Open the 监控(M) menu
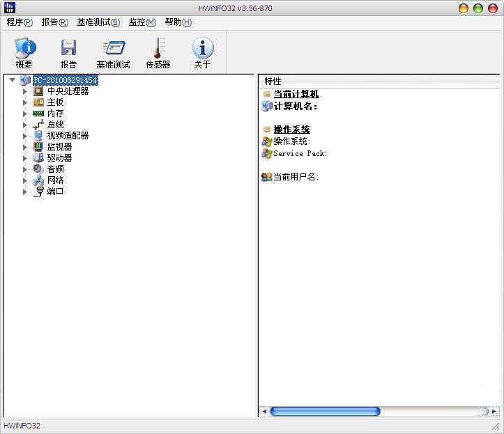504x434 pixels. (142, 22)
